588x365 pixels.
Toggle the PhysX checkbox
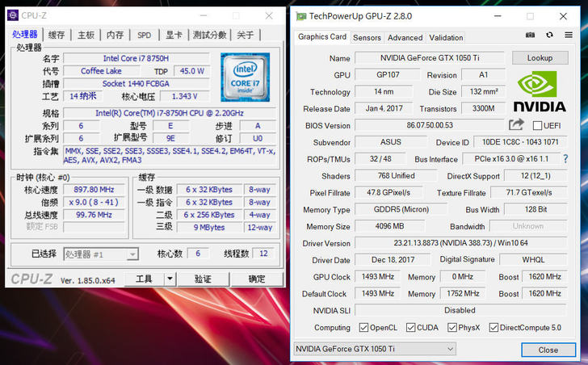[x=451, y=328]
